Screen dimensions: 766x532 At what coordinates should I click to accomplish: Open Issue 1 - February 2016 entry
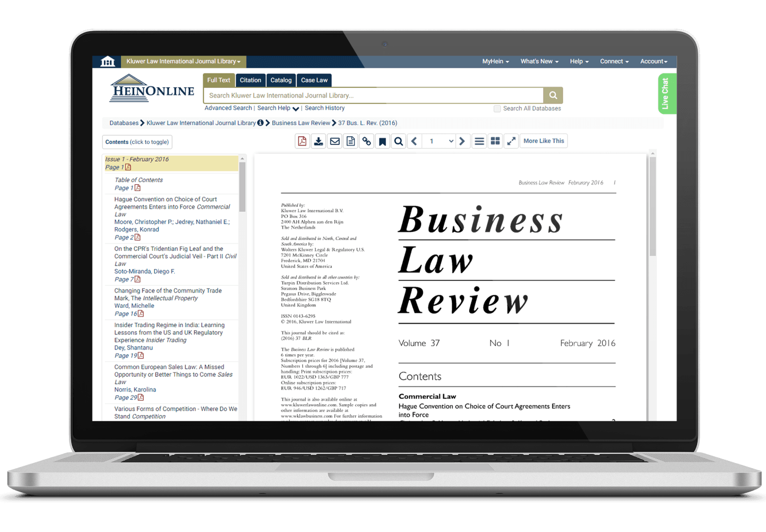[x=137, y=159]
